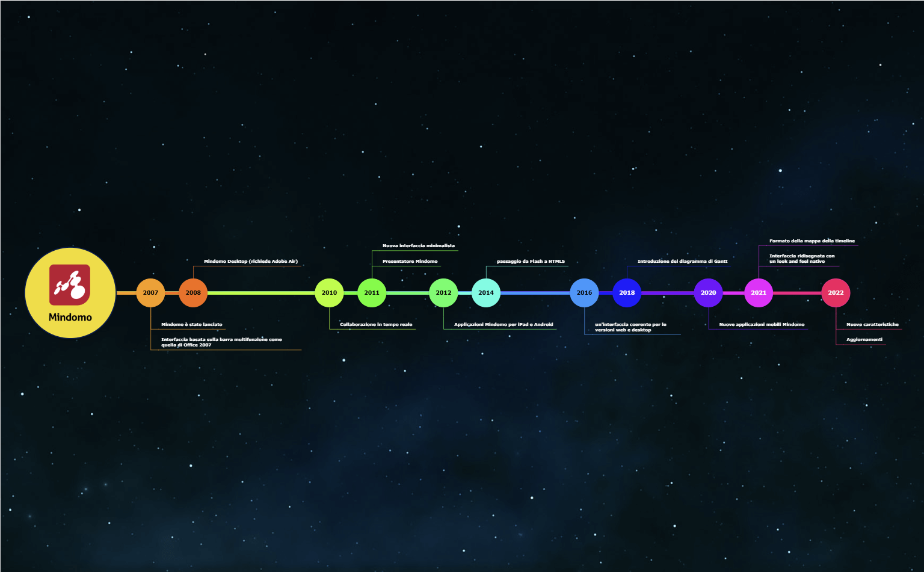Click 'Applicazioni Mindomo per iPad e Android' subtopic
924x572 pixels.
coord(504,325)
